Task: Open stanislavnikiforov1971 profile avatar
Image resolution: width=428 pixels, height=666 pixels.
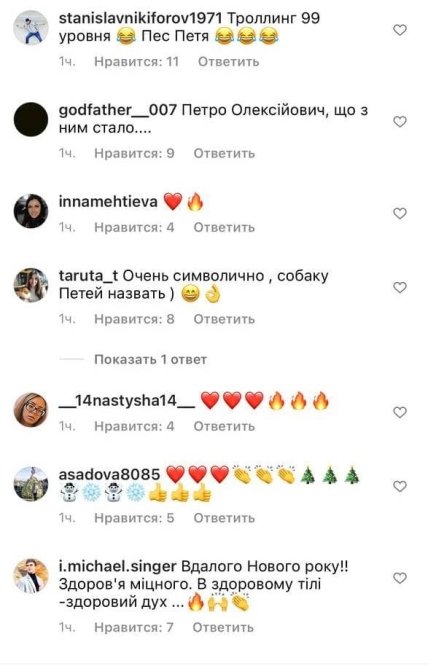Action: click(31, 28)
